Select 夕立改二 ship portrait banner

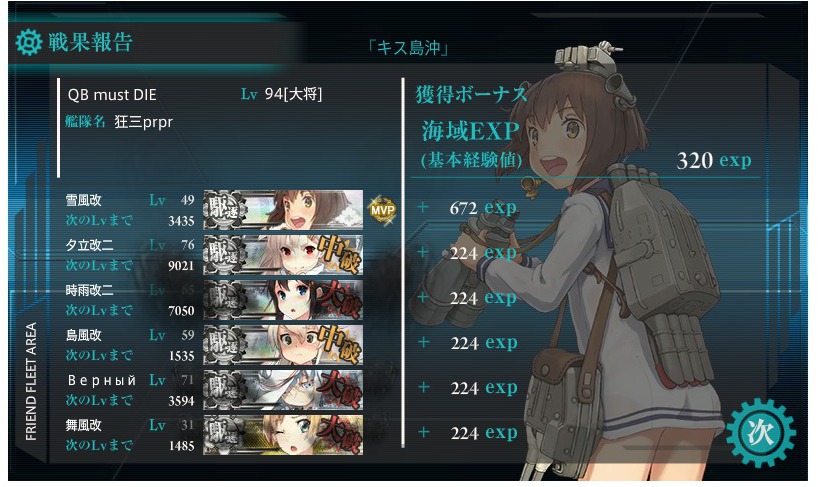click(283, 255)
